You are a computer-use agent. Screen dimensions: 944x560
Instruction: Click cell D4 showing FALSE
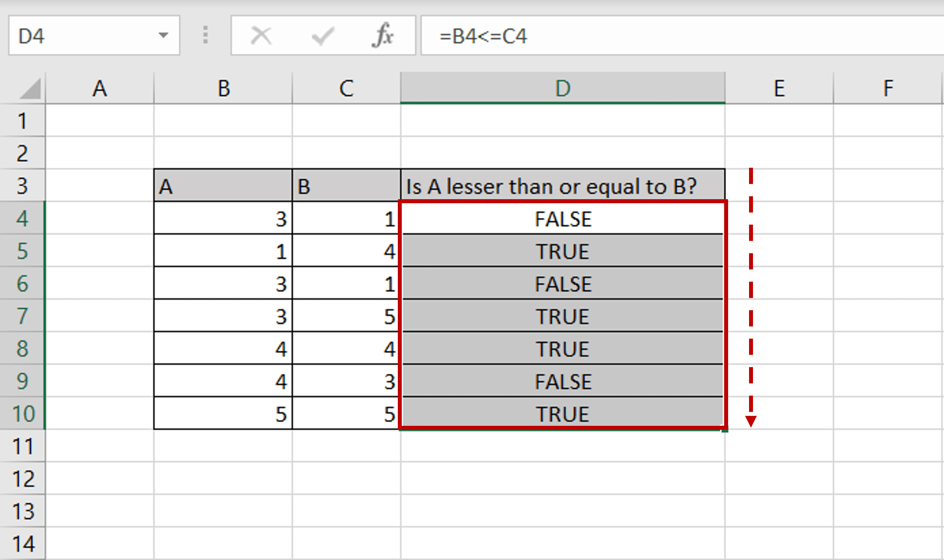[x=562, y=218]
